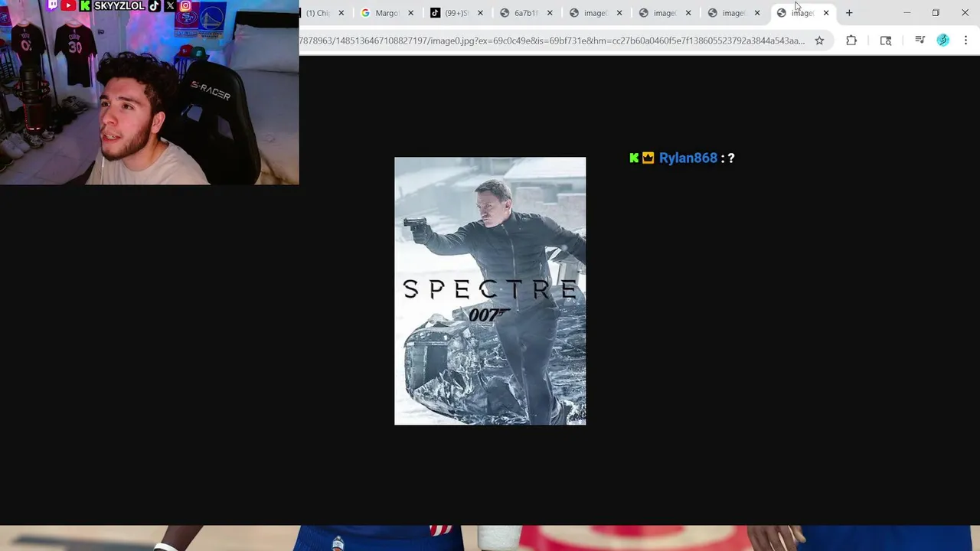Click the X logo on the webcam overlay
Viewport: 980px width, 551px height.
click(170, 5)
